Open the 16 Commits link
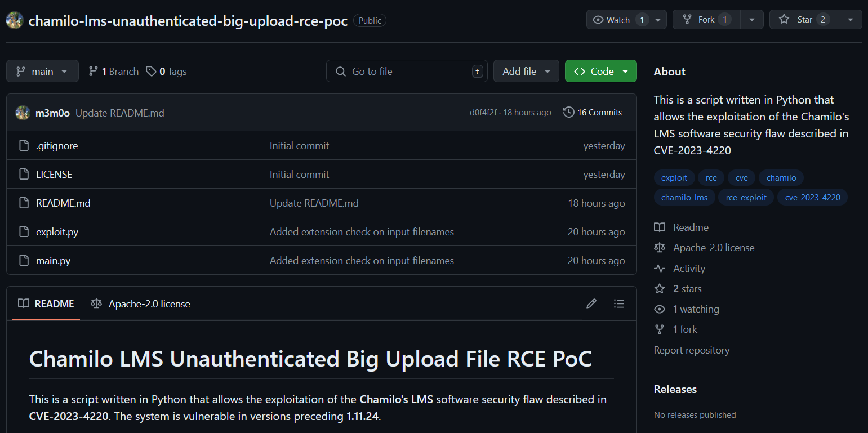The height and width of the screenshot is (433, 868). pyautogui.click(x=593, y=112)
